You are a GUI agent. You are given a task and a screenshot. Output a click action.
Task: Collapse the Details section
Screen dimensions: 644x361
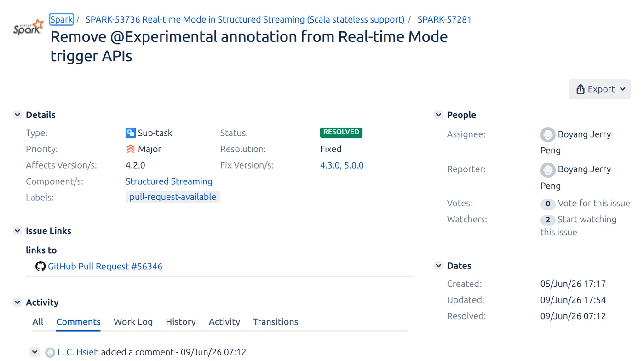pos(17,115)
